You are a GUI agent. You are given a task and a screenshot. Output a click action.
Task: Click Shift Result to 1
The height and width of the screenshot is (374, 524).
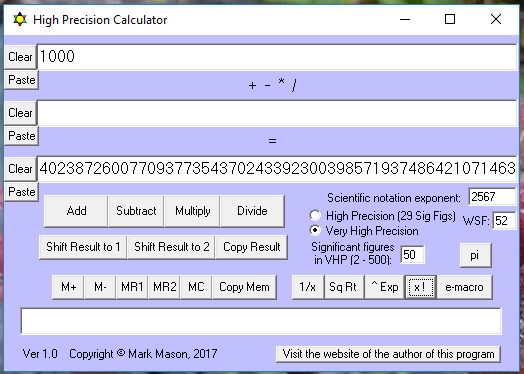(83, 247)
